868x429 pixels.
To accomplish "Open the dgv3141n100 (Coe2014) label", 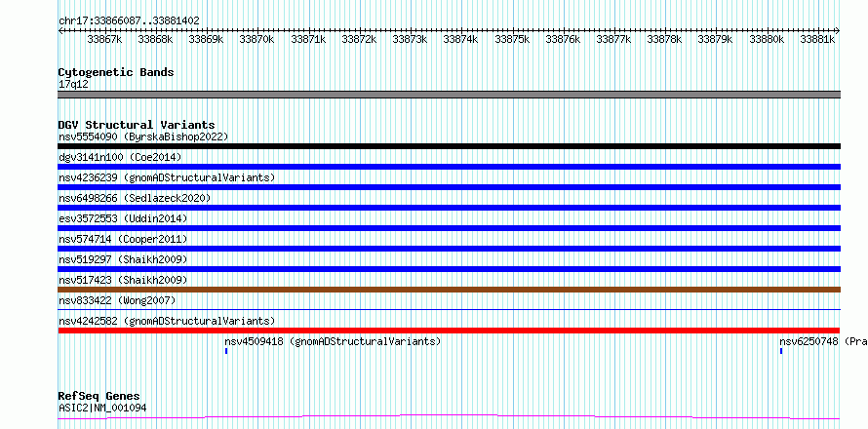I will point(120,157).
